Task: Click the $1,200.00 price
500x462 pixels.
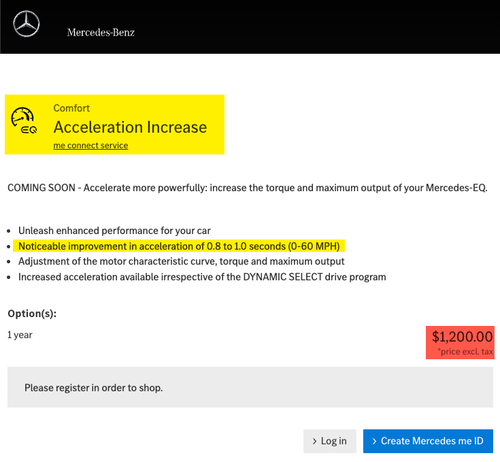Action: click(x=462, y=337)
